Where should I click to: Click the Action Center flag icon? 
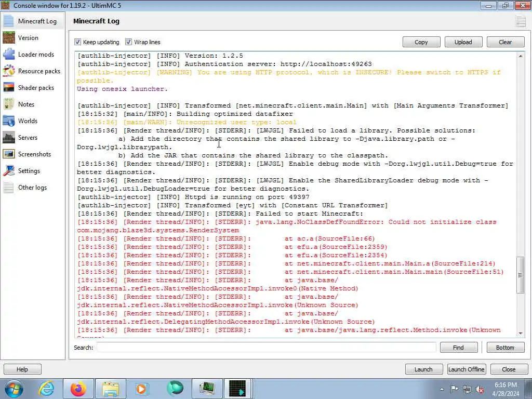[x=454, y=389]
